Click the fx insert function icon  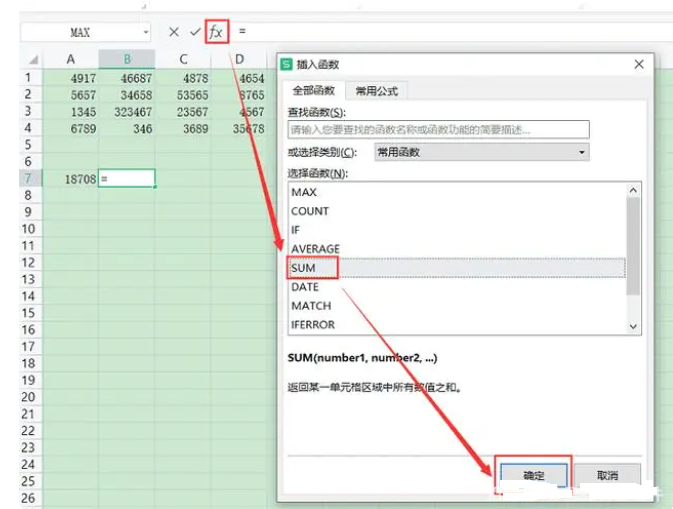pyautogui.click(x=216, y=32)
